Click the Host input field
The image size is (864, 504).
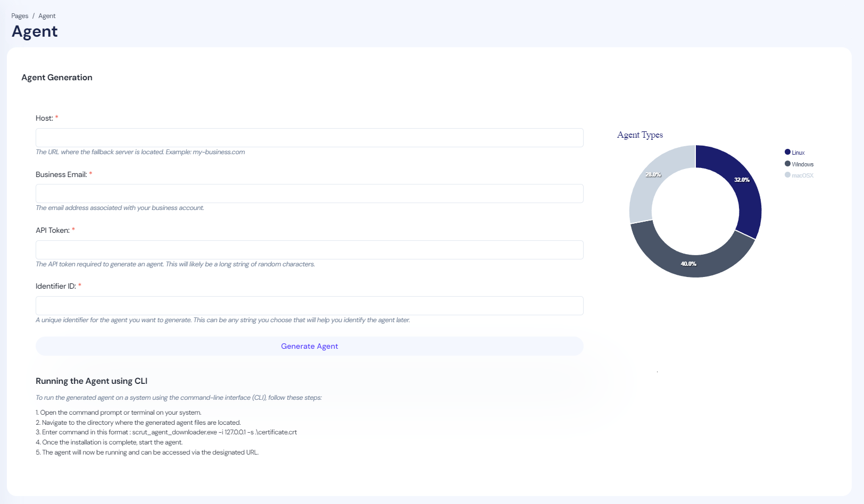309,137
